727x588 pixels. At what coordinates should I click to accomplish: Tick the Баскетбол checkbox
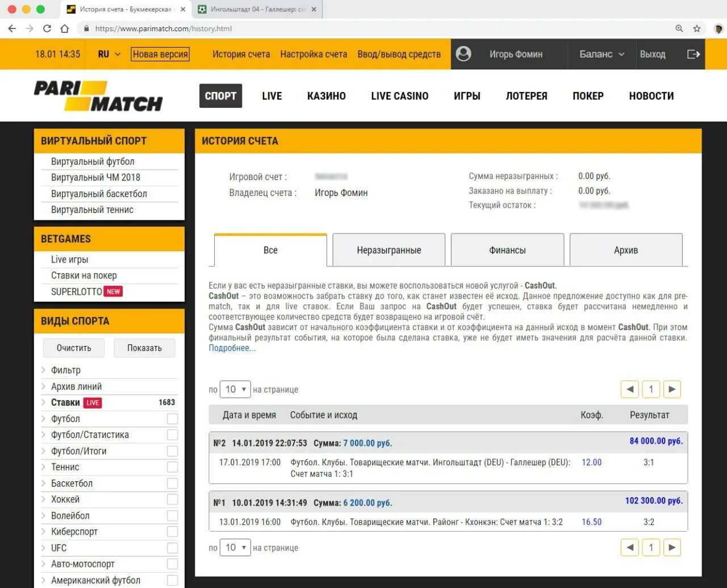pyautogui.click(x=173, y=483)
